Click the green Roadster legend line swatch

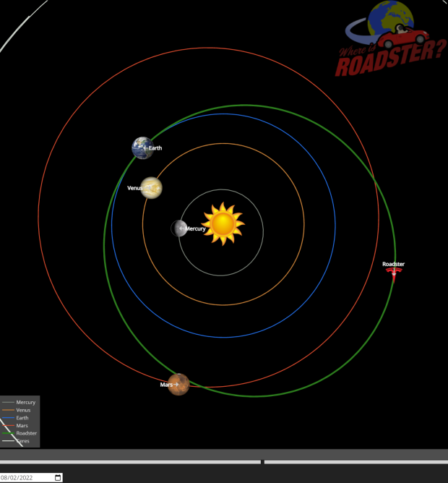[x=9, y=433]
